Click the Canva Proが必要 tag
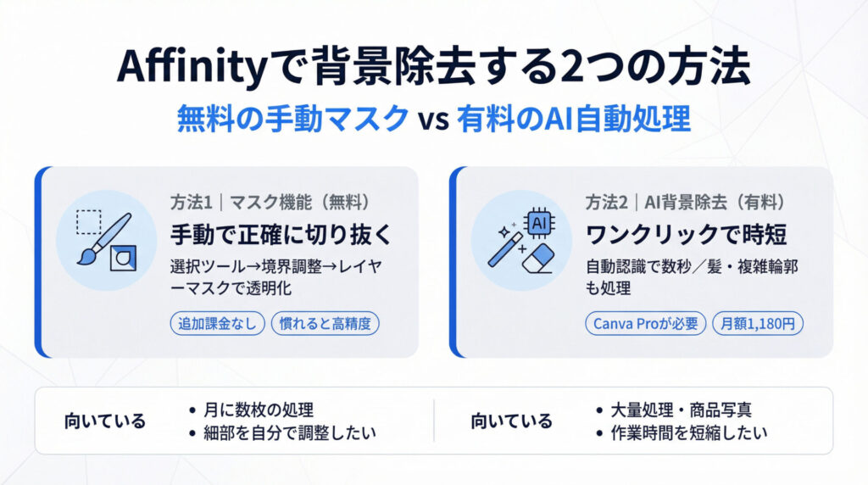 tap(645, 323)
